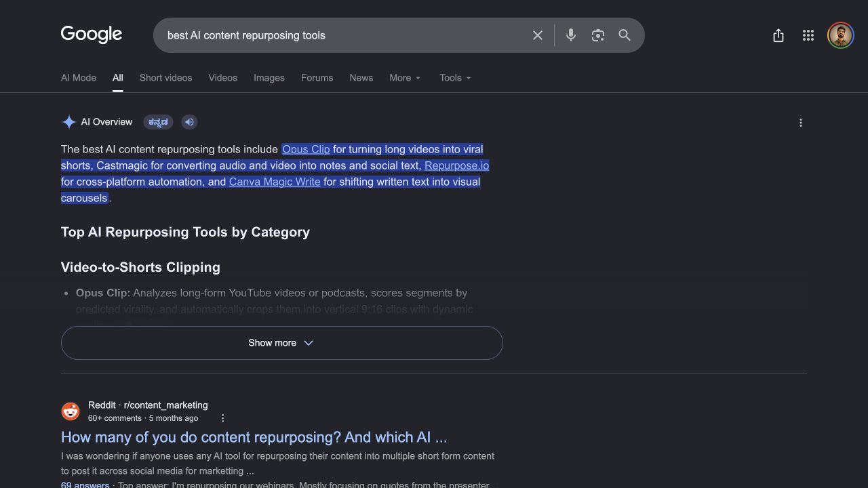Open the account profile avatar

841,35
